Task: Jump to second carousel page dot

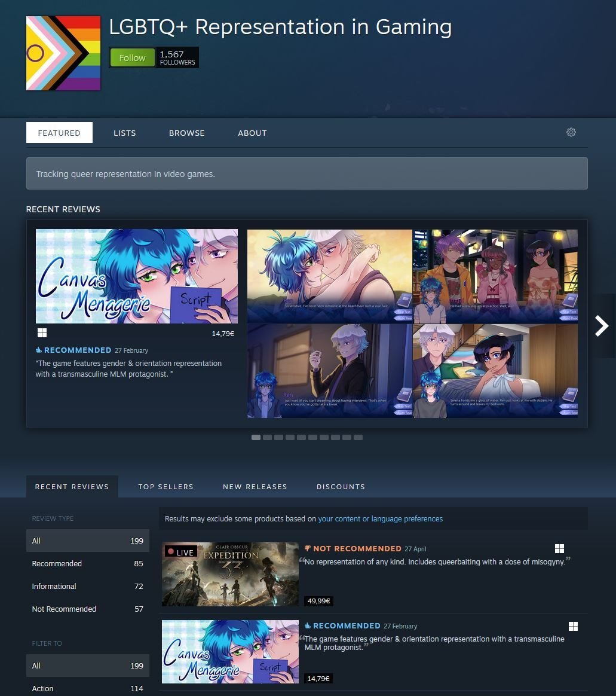Action: tap(268, 437)
